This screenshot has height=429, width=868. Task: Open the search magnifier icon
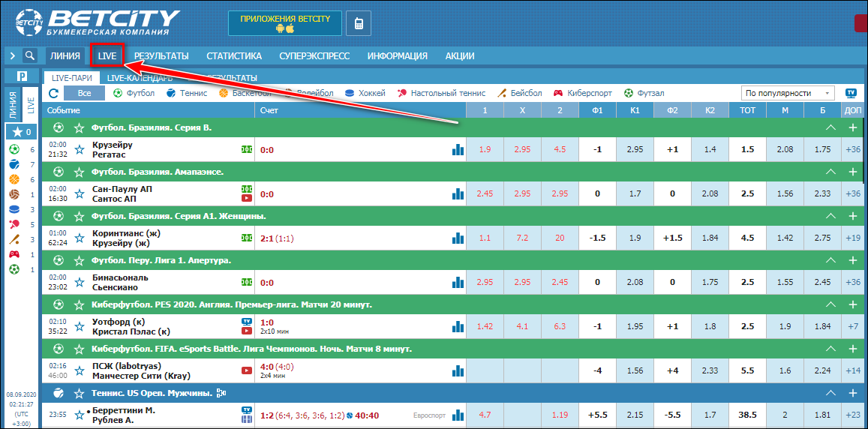tap(30, 55)
